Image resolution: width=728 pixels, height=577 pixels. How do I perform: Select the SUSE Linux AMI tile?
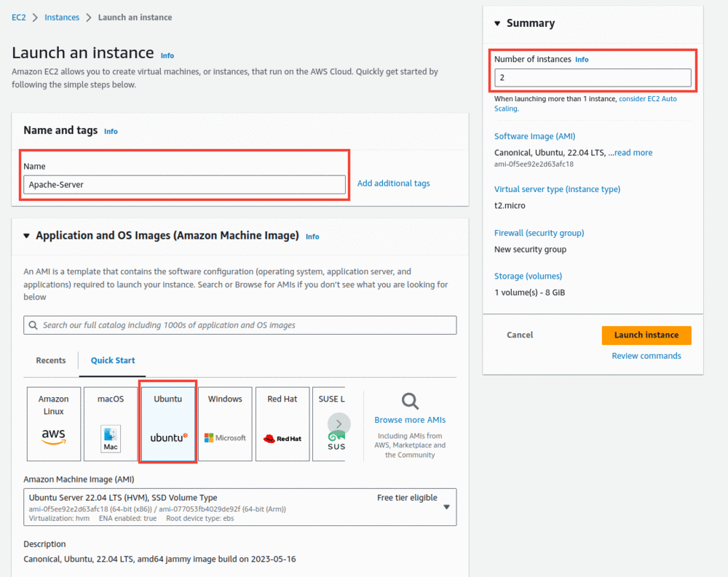329,423
